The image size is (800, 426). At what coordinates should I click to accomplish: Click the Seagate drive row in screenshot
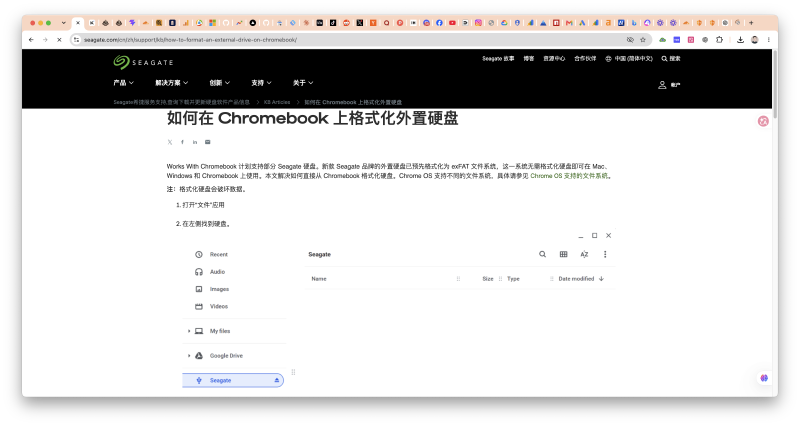233,380
